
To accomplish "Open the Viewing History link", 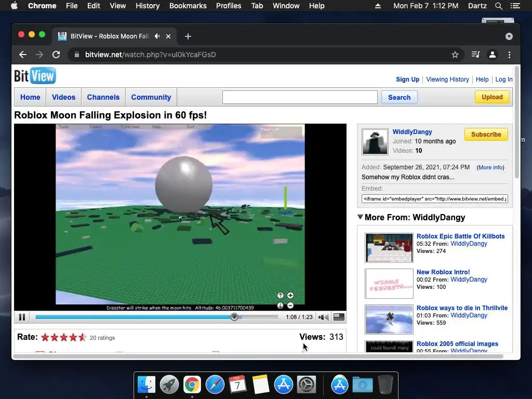I will coord(447,79).
